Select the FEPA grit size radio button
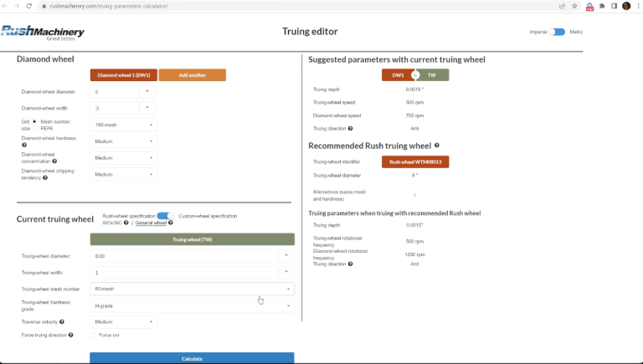643x364 pixels. (x=35, y=128)
